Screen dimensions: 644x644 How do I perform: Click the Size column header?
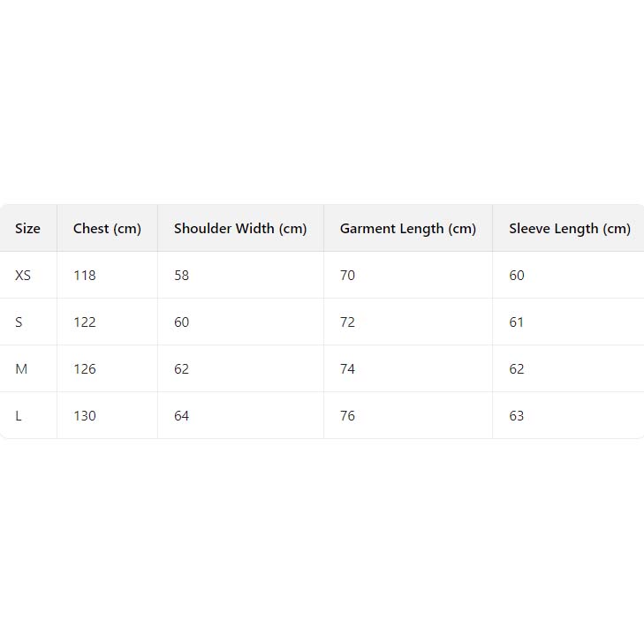pos(27,229)
